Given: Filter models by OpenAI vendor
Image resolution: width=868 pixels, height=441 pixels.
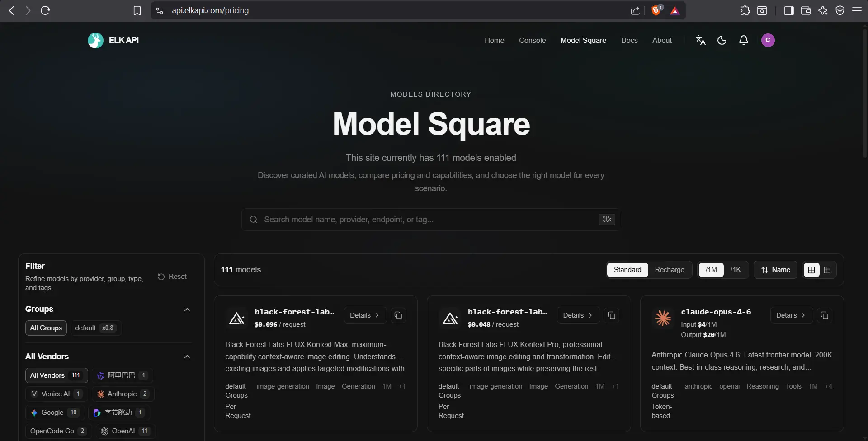Looking at the screenshot, I should pyautogui.click(x=126, y=431).
